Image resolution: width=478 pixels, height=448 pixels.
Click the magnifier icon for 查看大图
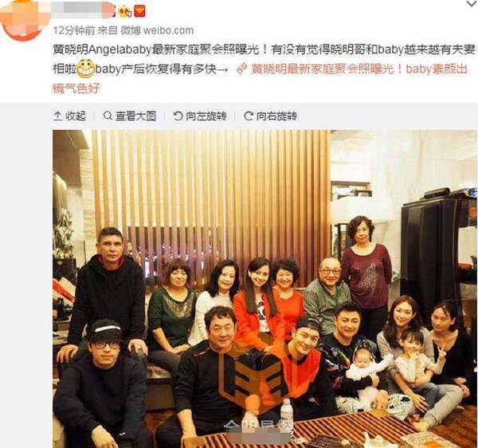click(x=108, y=116)
